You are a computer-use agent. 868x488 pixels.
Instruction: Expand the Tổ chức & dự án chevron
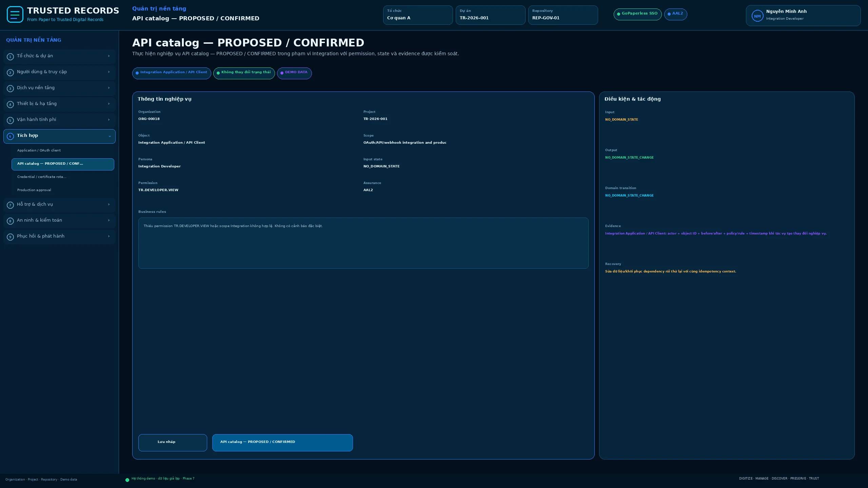click(109, 56)
